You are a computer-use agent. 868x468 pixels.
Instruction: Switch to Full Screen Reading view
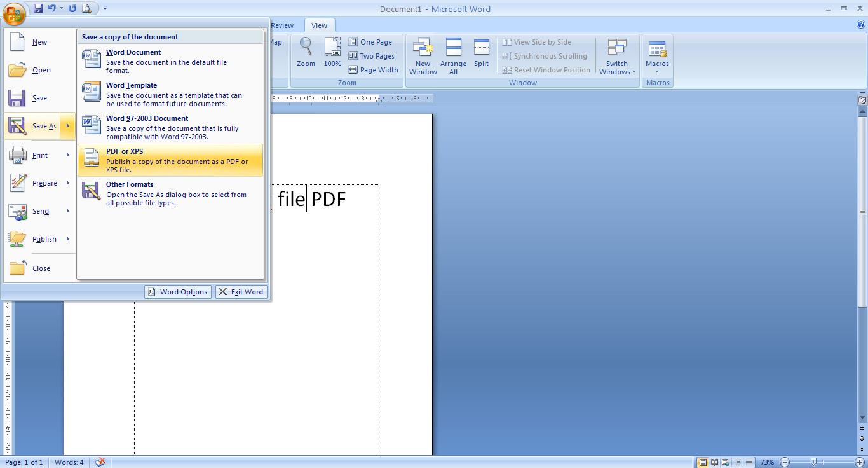pyautogui.click(x=714, y=462)
